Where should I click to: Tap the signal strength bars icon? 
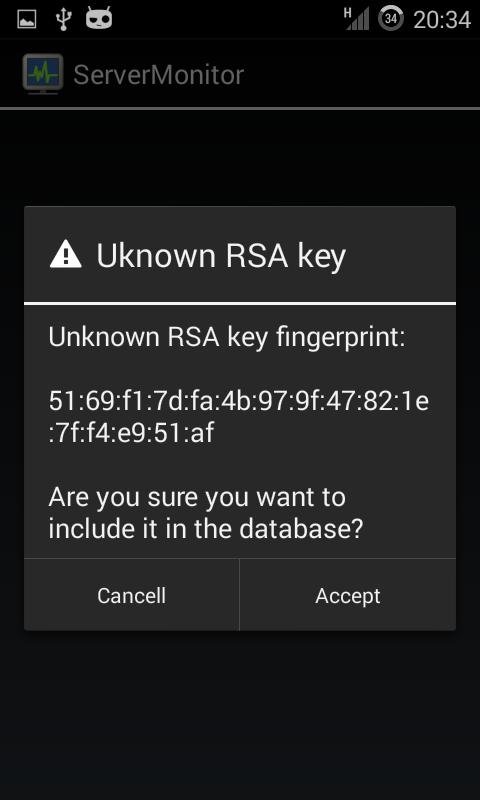pyautogui.click(x=359, y=20)
